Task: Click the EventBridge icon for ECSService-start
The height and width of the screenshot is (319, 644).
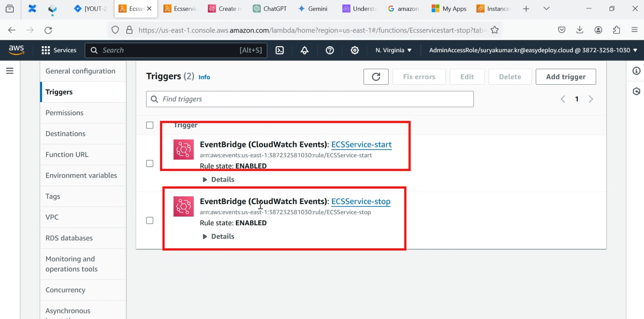Action: coord(184,150)
